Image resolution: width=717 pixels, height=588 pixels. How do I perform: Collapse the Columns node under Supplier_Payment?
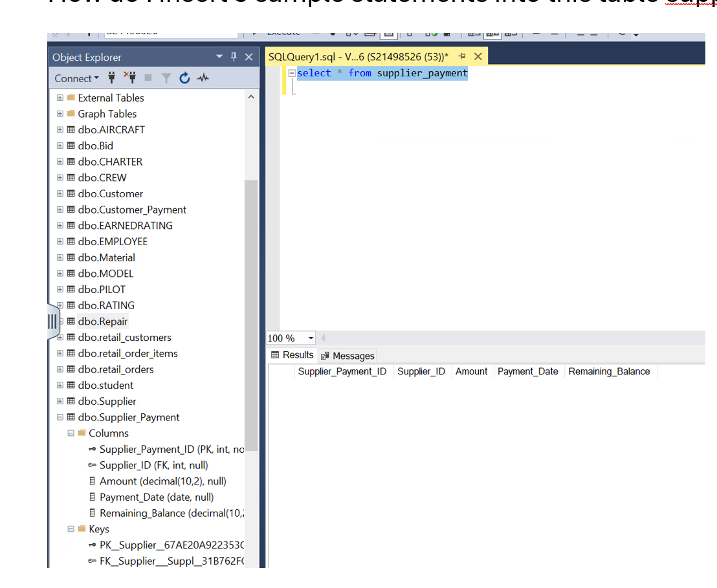[71, 433]
